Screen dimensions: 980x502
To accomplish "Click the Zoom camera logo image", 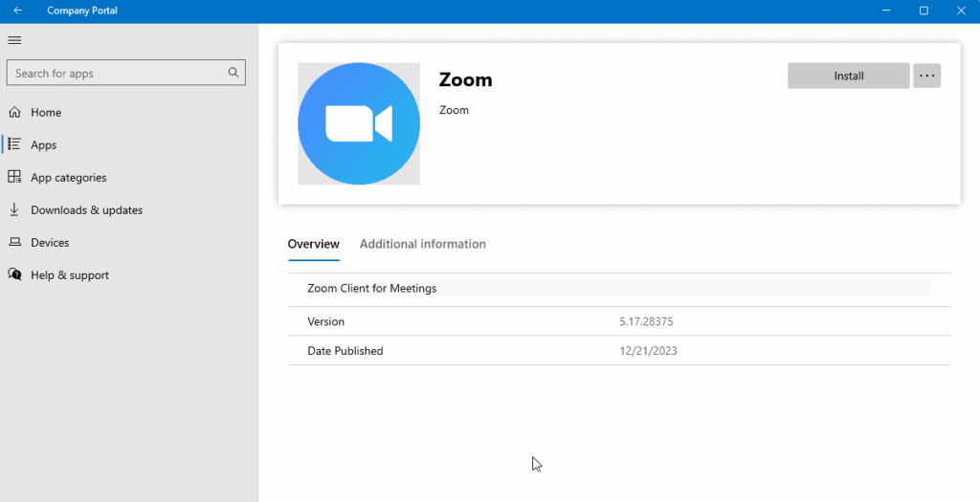I will 359,123.
